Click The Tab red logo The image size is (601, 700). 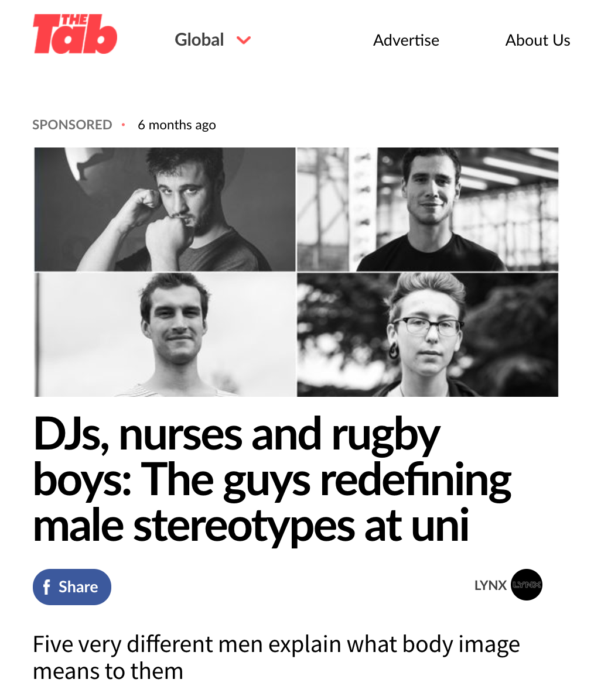pos(75,34)
